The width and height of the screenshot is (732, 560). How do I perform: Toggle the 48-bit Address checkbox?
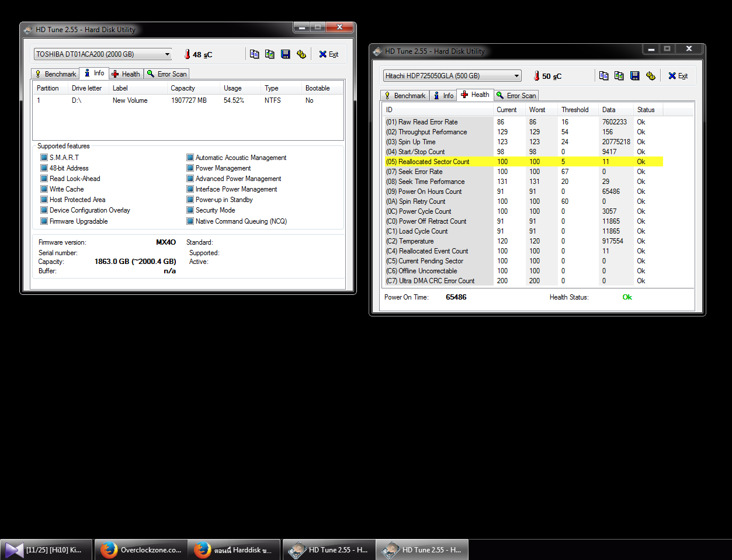tap(44, 168)
